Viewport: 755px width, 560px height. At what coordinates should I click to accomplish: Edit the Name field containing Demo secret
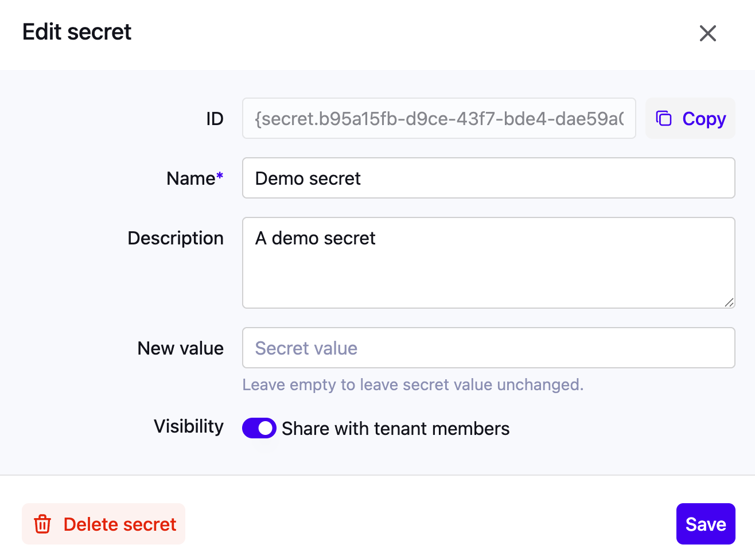coord(489,178)
